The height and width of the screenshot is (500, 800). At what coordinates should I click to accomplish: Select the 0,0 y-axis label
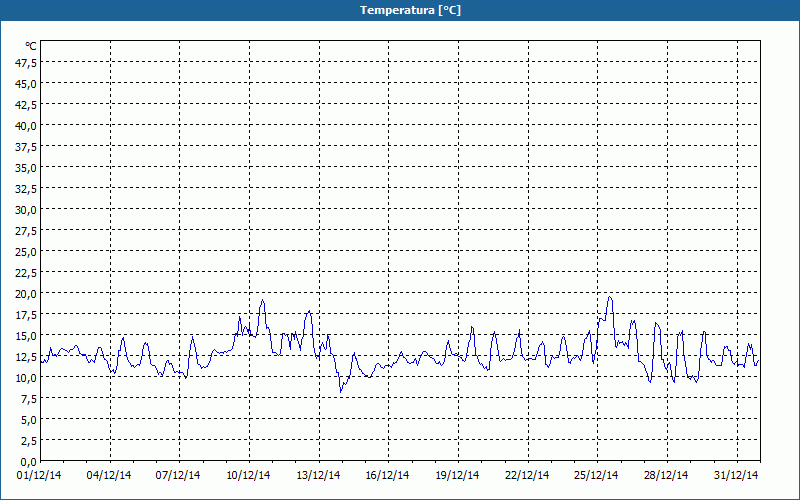pos(29,463)
